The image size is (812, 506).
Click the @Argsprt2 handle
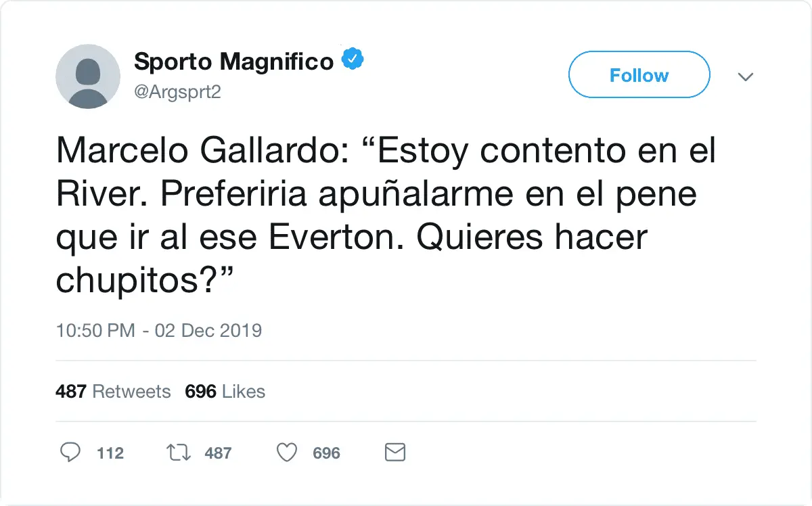pos(177,92)
